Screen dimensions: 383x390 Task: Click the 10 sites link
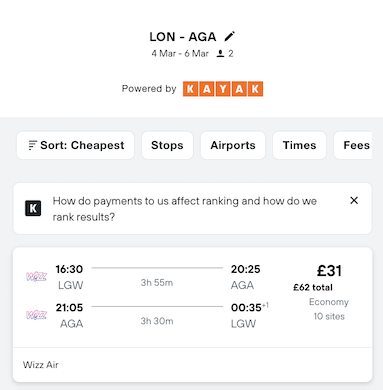tap(329, 316)
